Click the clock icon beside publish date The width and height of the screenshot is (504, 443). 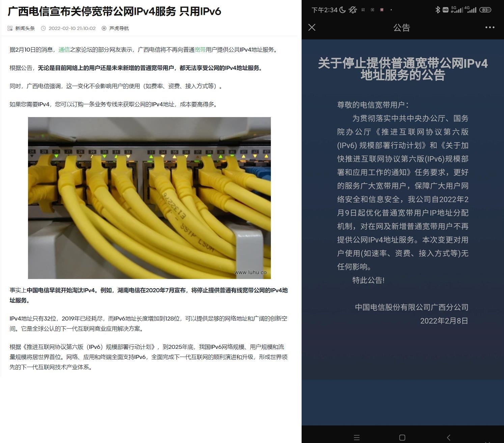click(43, 28)
